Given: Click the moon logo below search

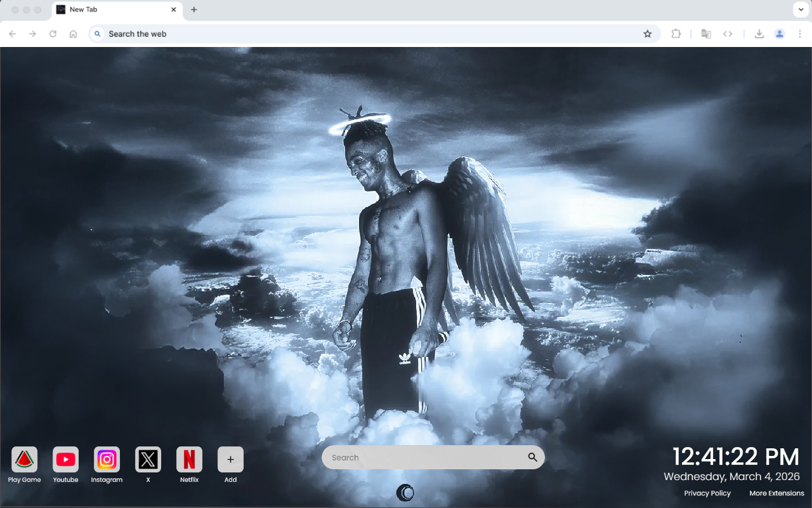Looking at the screenshot, I should 405,493.
